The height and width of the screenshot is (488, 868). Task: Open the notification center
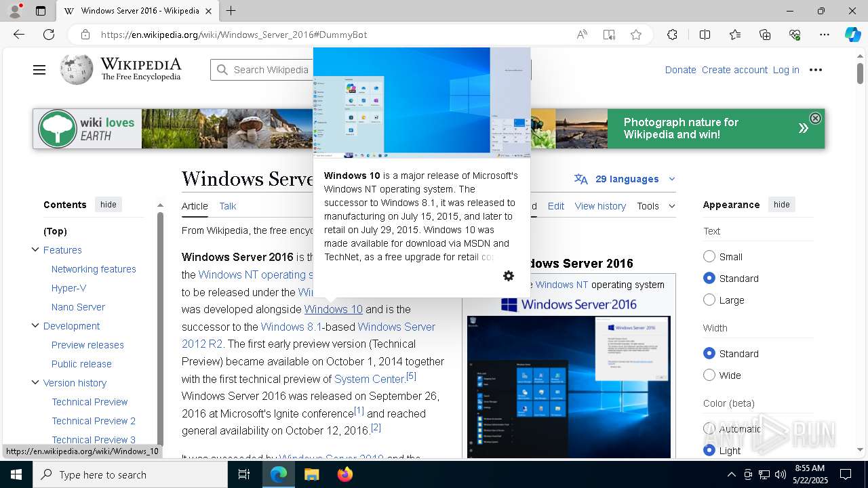point(846,474)
